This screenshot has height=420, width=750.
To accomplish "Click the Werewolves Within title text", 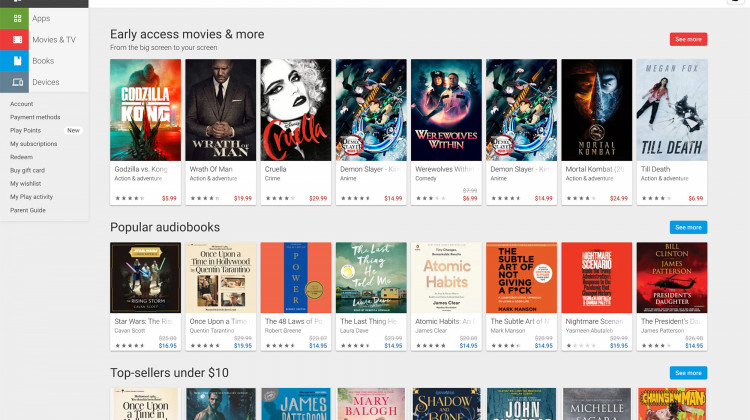I will (x=445, y=169).
